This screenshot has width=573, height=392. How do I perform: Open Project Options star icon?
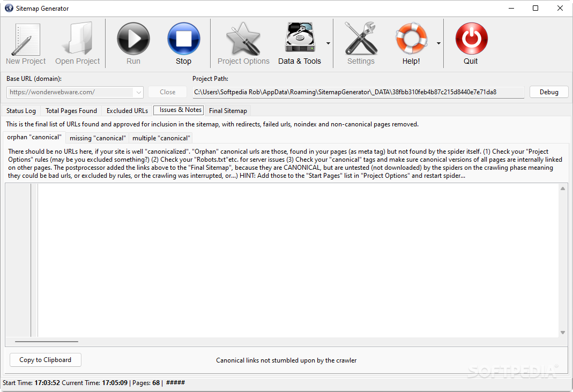(243, 39)
